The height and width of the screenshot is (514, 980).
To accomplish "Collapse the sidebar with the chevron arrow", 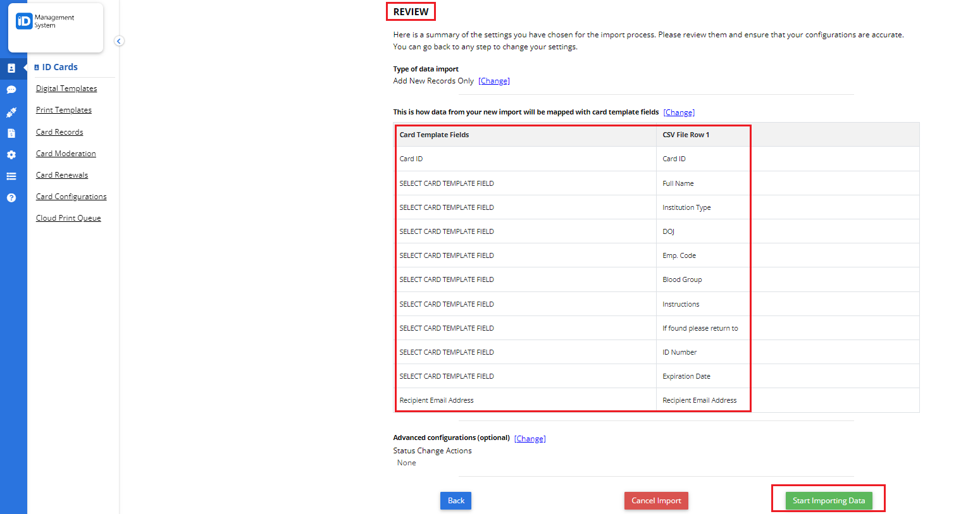I will [x=119, y=41].
